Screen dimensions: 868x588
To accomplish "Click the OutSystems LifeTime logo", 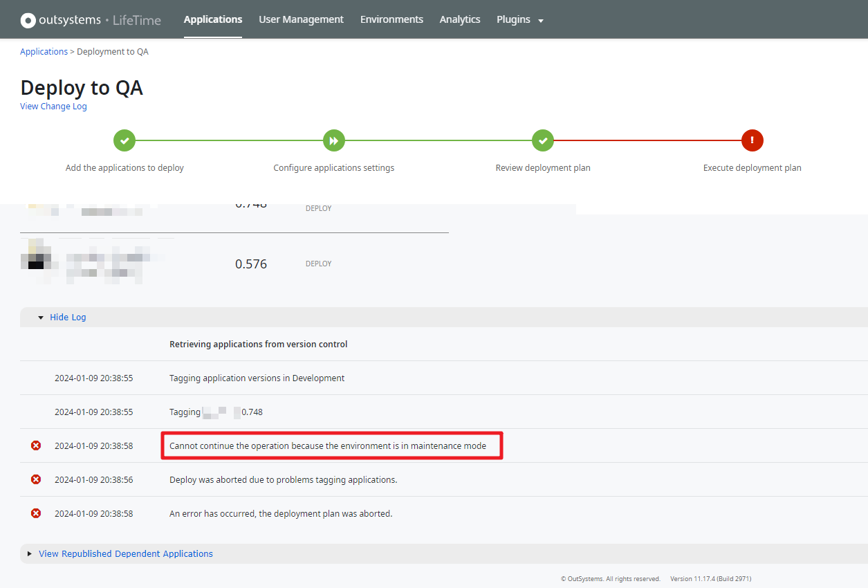I will click(x=91, y=20).
